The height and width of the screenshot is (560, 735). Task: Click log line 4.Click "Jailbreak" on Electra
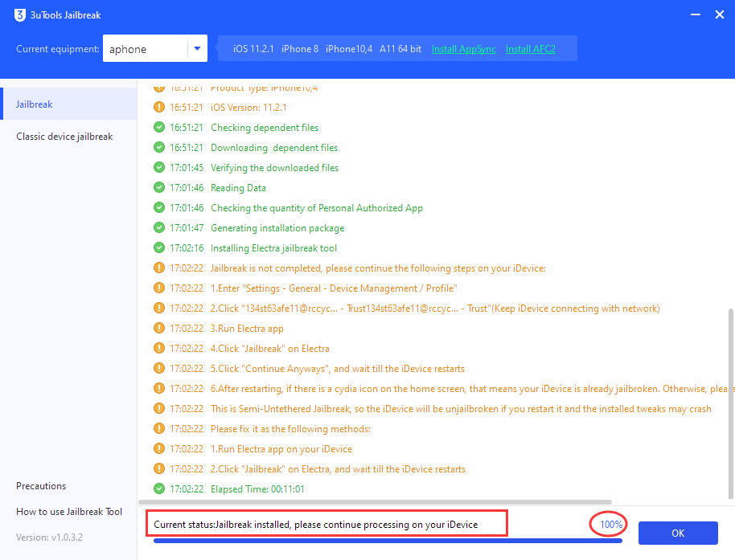click(270, 349)
